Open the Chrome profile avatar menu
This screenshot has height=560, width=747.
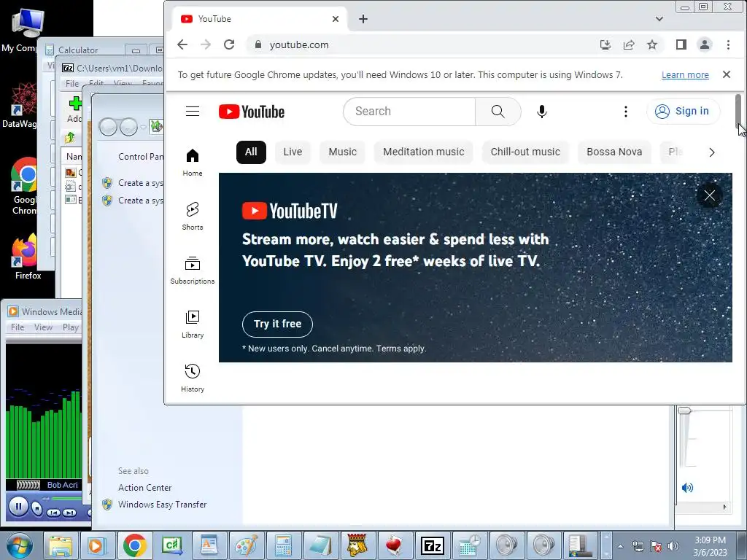[705, 44]
